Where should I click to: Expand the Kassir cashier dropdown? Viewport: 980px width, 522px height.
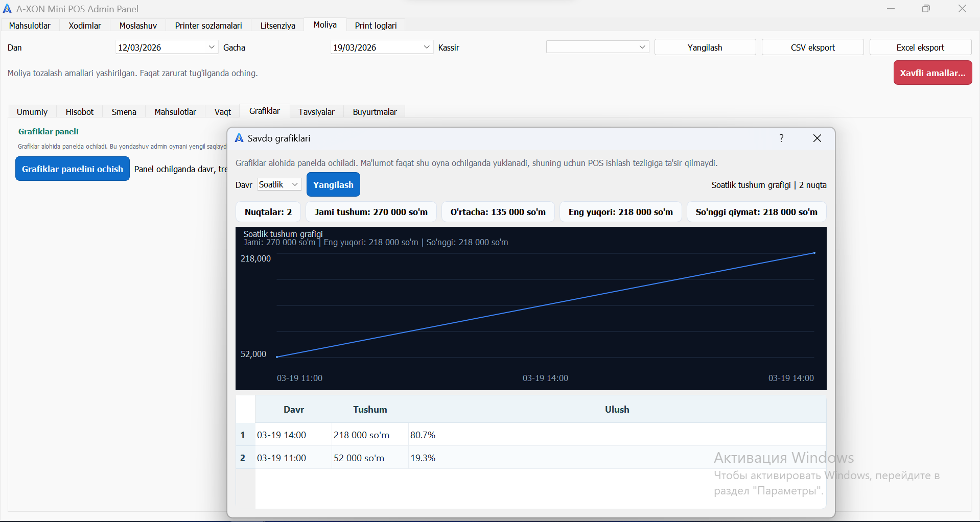597,48
